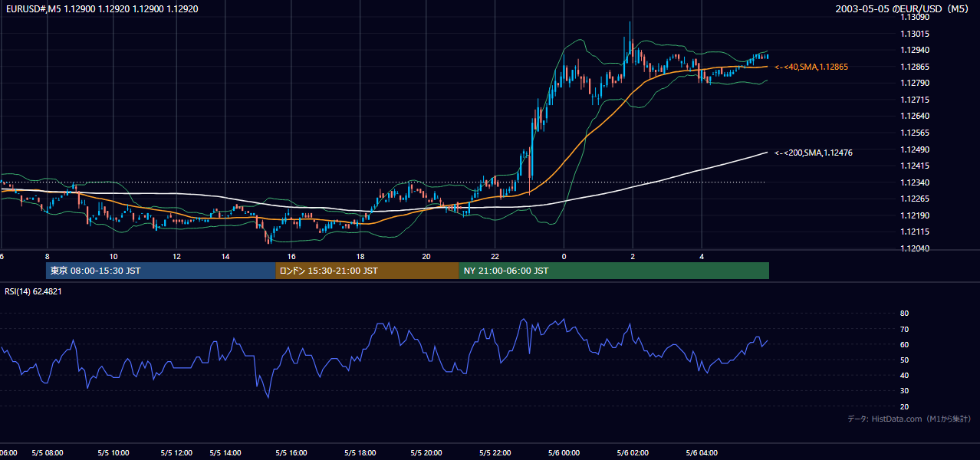Click the 5/5 08:00 time axis label
Viewport: 980px width, 460px height.
[x=48, y=452]
